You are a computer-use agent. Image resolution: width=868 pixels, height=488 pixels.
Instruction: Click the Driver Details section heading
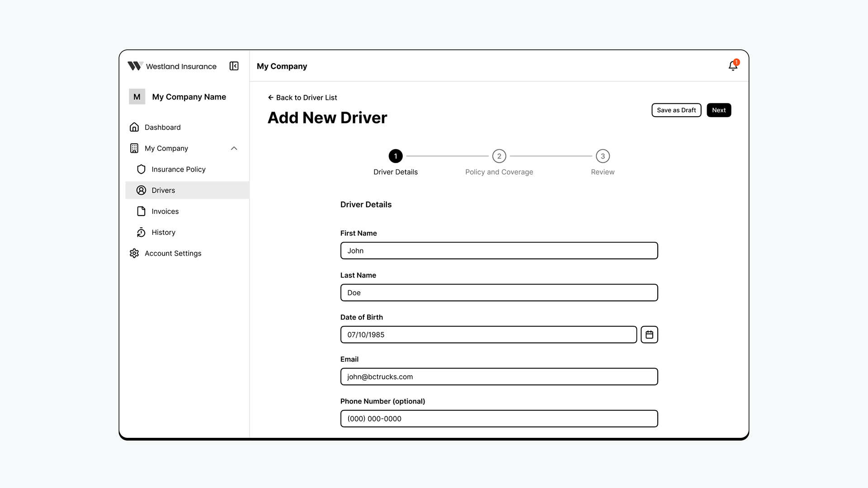click(x=366, y=205)
